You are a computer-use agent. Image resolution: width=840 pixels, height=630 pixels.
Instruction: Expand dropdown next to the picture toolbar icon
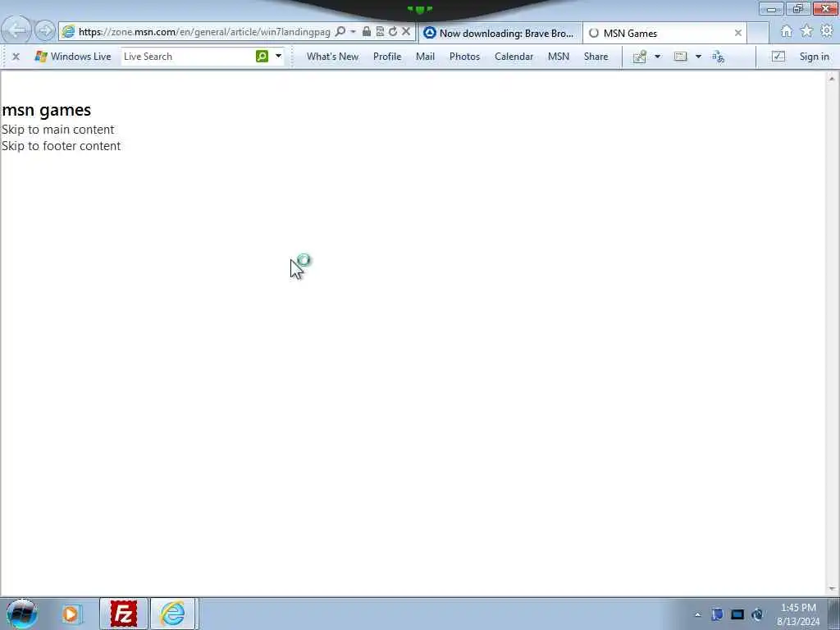coord(657,57)
